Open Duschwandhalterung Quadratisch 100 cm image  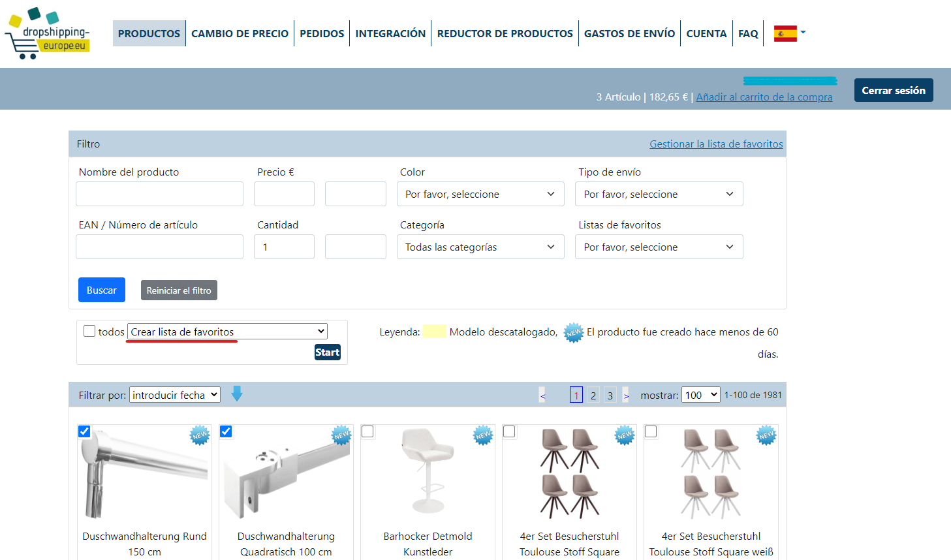286,474
